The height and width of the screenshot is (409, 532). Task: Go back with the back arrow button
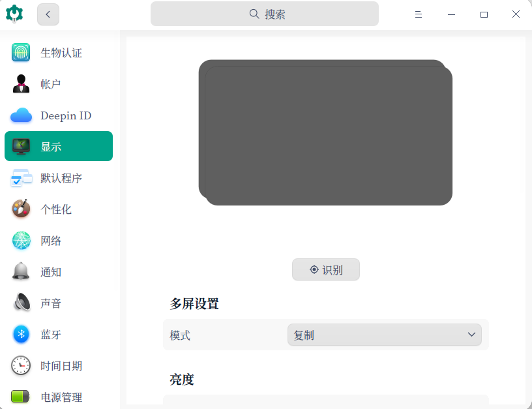click(48, 14)
